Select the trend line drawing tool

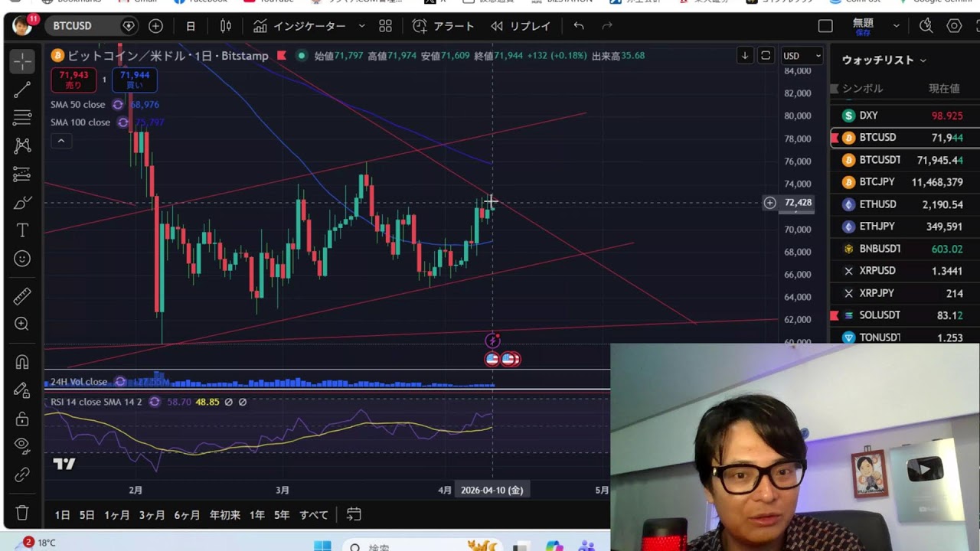(x=22, y=90)
